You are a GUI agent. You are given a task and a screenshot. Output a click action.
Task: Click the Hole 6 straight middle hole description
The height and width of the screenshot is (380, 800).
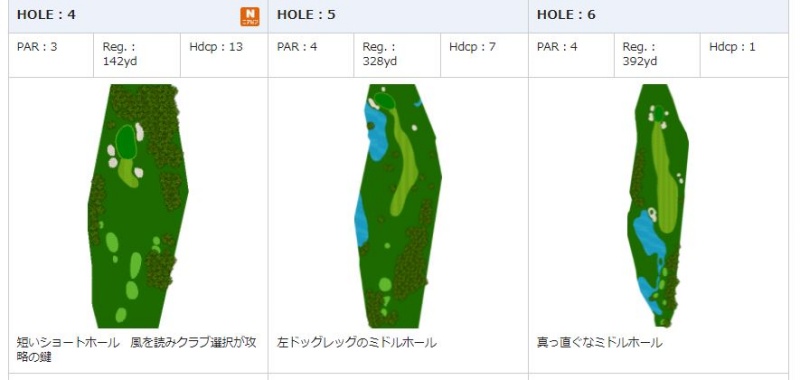(599, 342)
